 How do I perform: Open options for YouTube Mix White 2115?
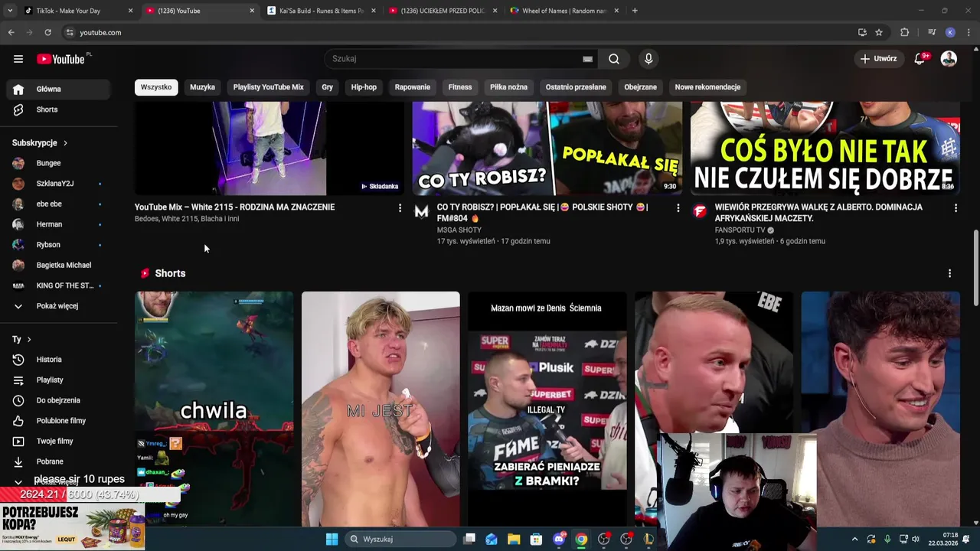[x=400, y=207]
